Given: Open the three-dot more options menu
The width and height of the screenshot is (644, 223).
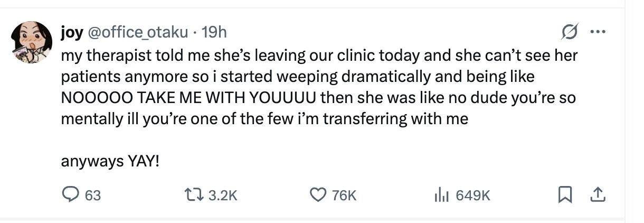Looking at the screenshot, I should pos(597,32).
